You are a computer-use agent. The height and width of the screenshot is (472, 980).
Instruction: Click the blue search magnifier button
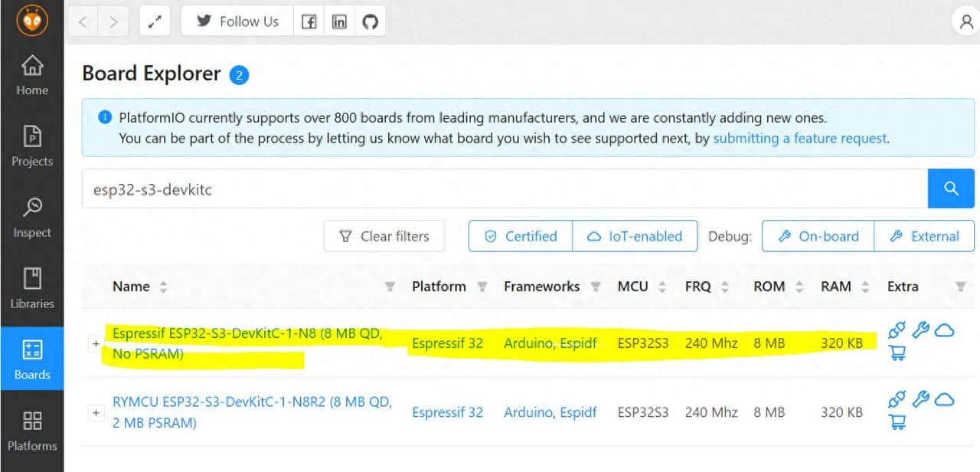(x=951, y=188)
